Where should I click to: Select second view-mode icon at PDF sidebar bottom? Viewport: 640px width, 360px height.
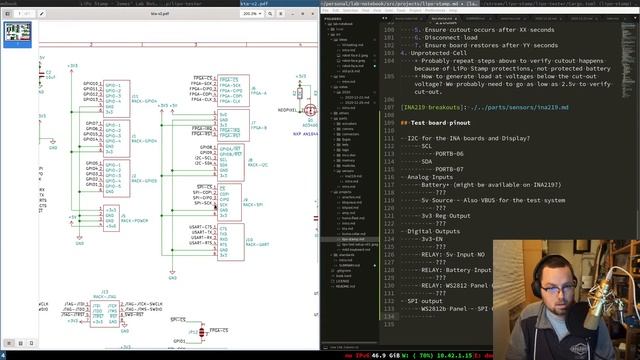pos(20,343)
